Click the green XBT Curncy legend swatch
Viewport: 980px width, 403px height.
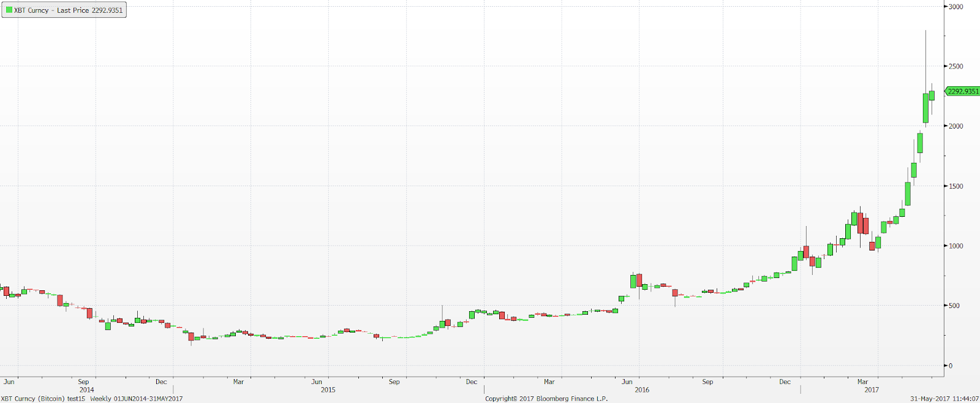9,10
